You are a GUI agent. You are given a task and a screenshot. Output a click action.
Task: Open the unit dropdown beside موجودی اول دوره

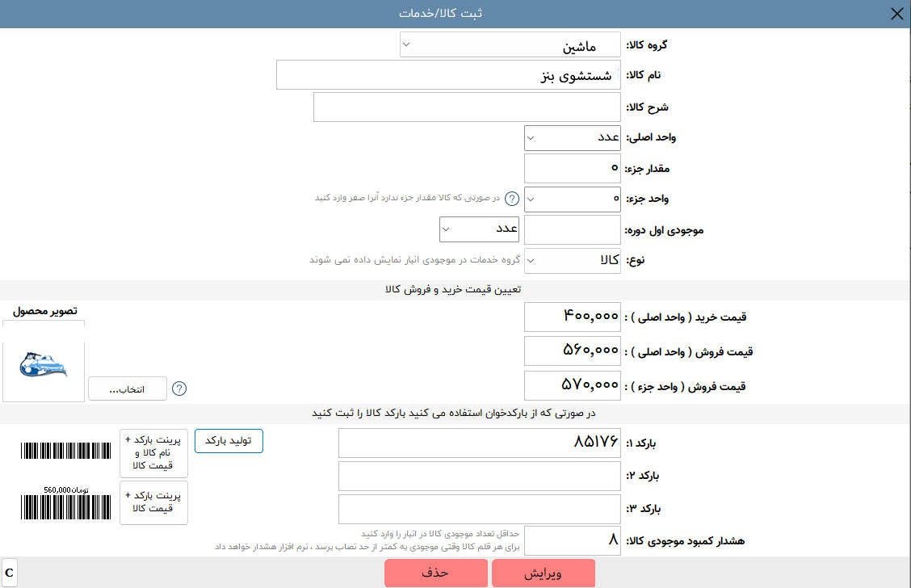pyautogui.click(x=479, y=229)
